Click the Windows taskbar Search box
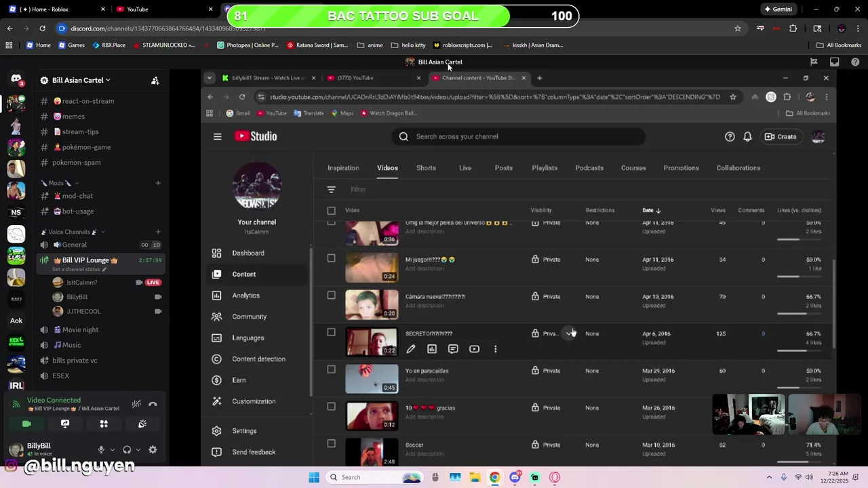This screenshot has width=868, height=488. pos(376,477)
